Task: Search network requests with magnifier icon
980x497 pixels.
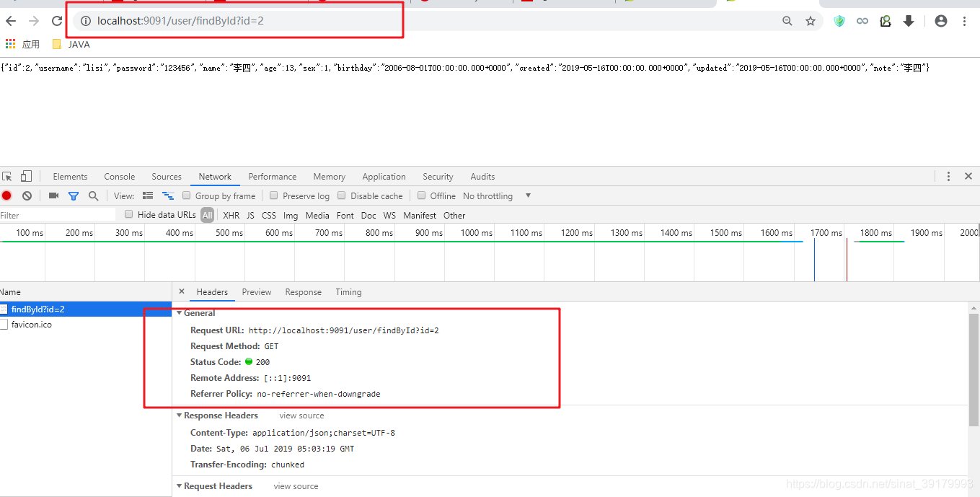Action: point(93,195)
